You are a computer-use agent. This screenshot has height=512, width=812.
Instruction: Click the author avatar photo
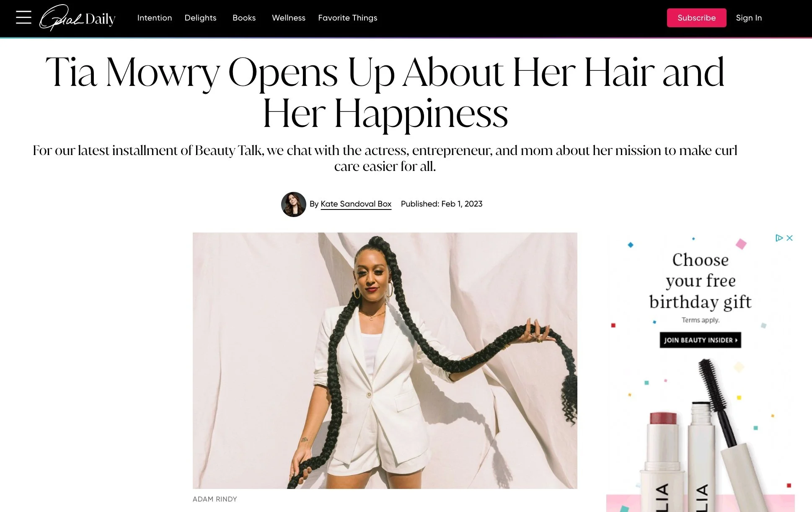point(293,204)
